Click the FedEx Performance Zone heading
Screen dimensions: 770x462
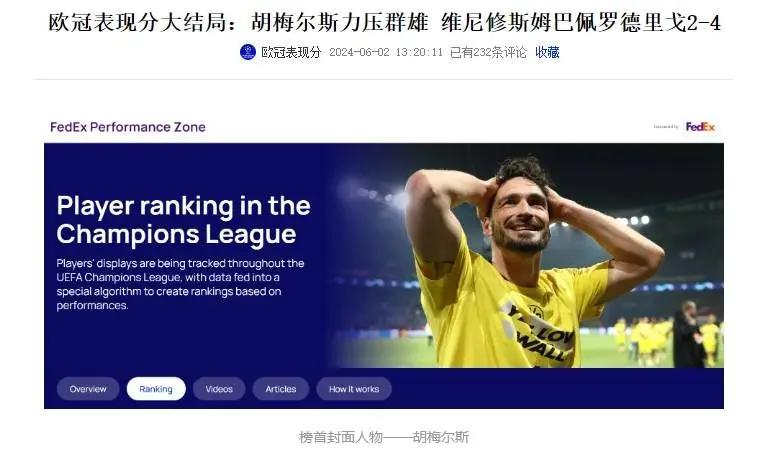128,127
